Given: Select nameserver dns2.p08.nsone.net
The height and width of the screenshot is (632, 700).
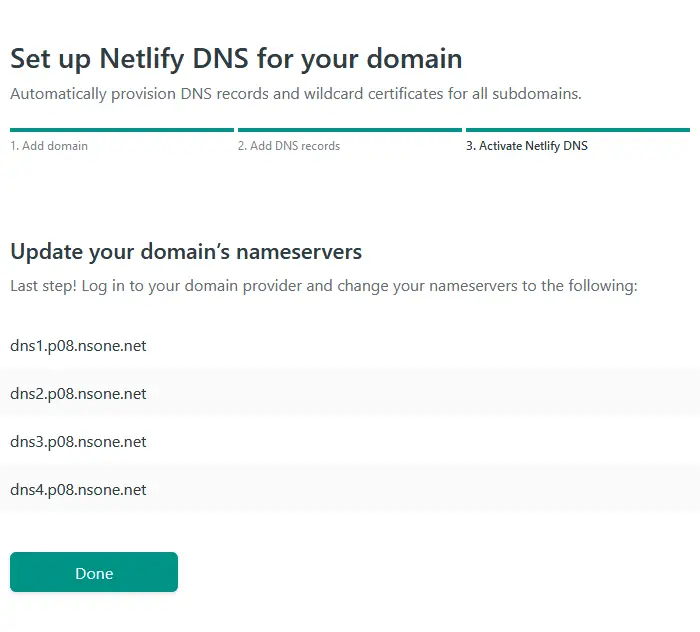Looking at the screenshot, I should pos(78,394).
